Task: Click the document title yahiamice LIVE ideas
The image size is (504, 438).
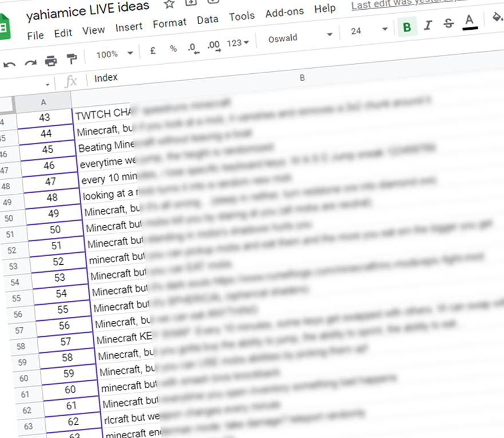Action: click(x=88, y=11)
